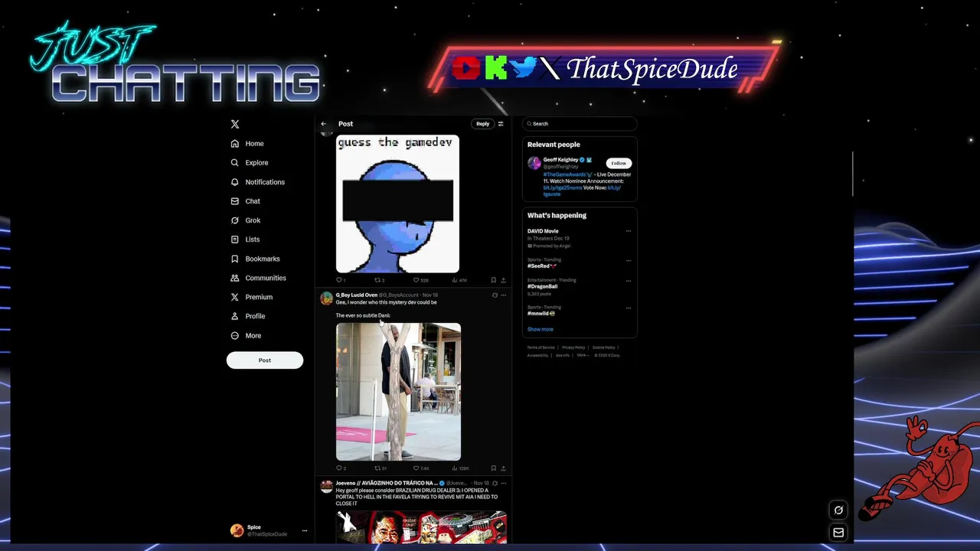Follow Geoff Keighley
This screenshot has height=551, width=980.
[x=619, y=163]
